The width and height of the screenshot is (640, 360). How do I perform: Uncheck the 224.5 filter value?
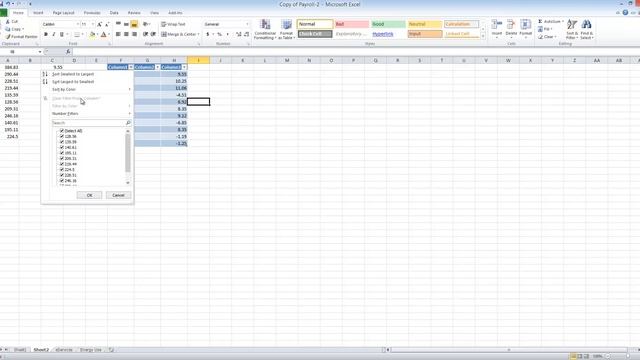pyautogui.click(x=62, y=169)
